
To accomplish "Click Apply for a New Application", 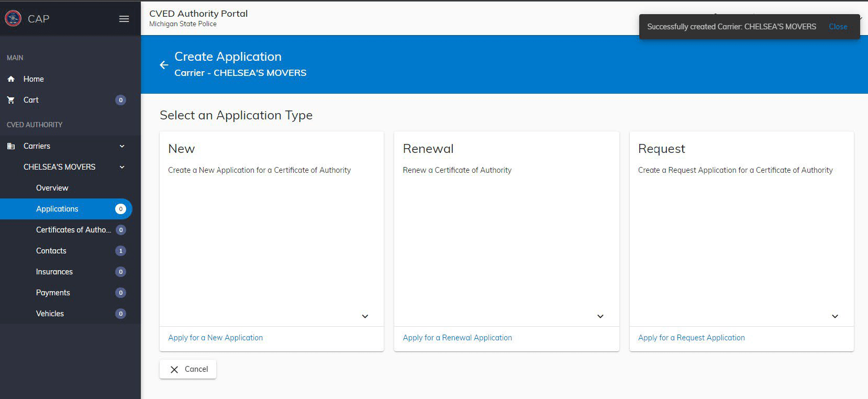I will coord(215,338).
